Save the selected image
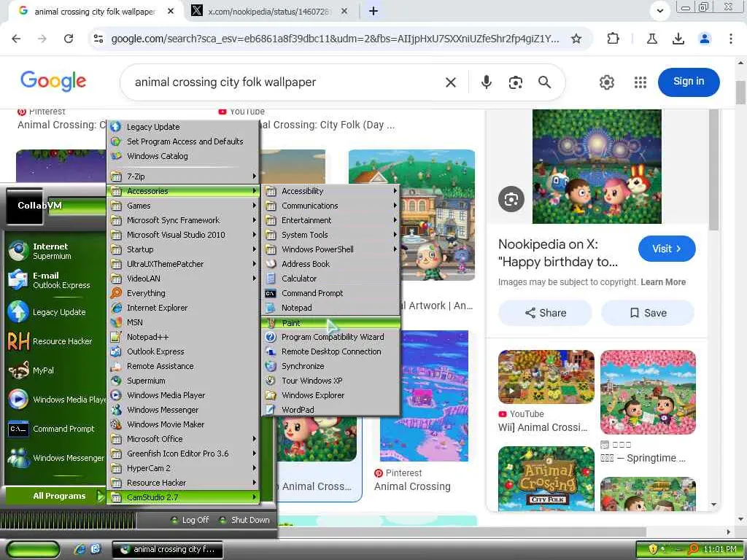Screen dimensions: 747x560 (x=648, y=313)
